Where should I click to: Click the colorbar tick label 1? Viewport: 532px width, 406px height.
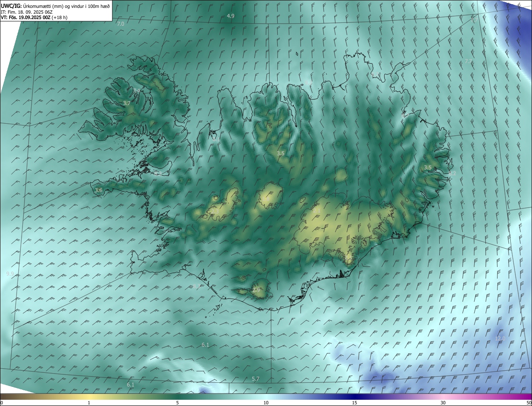pos(89,403)
